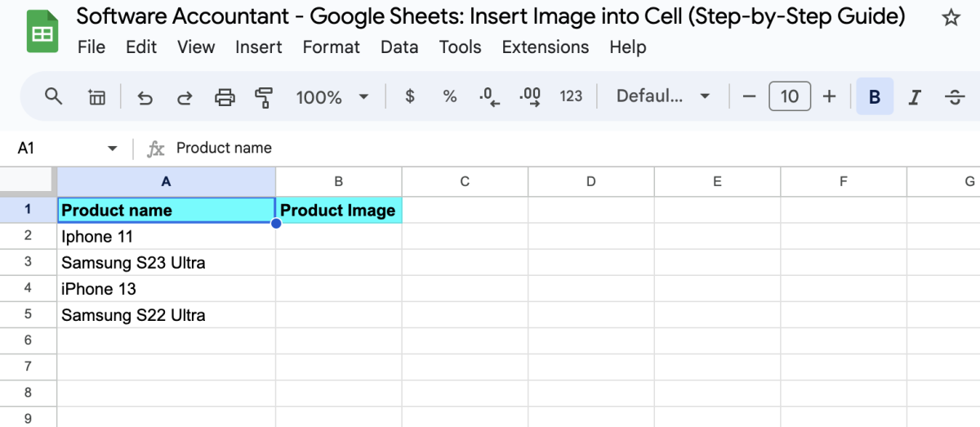Screen dimensions: 980x427
Task: Select column B header
Action: (338, 181)
